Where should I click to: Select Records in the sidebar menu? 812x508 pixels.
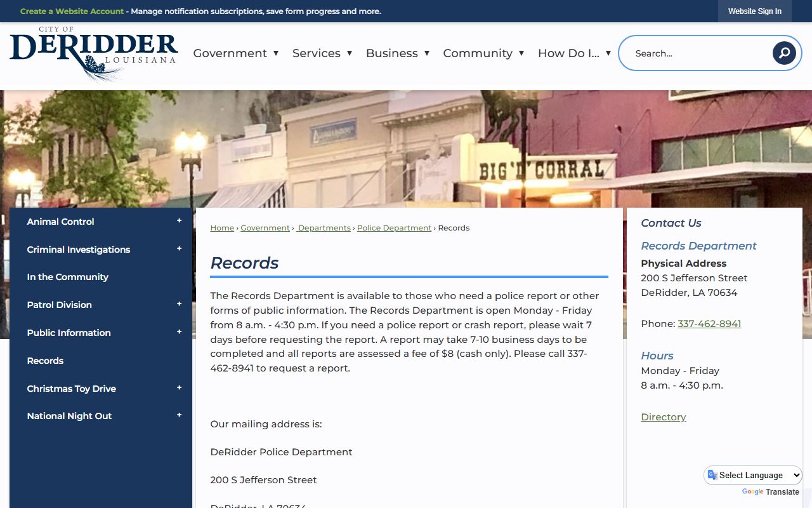(x=45, y=361)
